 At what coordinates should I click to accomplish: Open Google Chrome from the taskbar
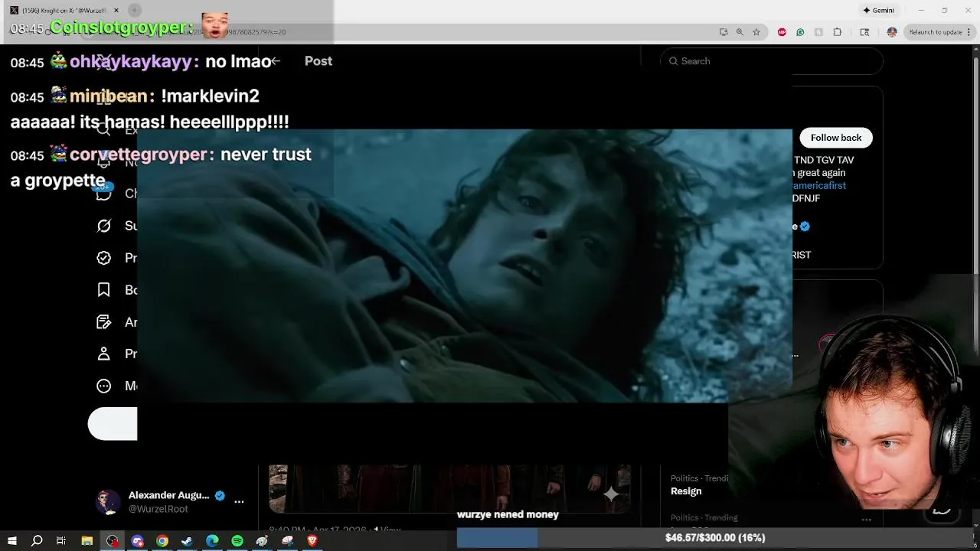point(162,541)
